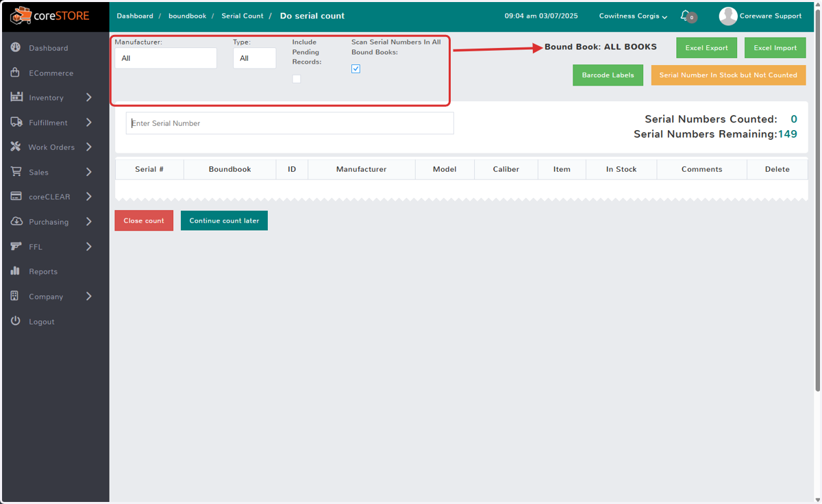Click the Boundbook column header
Viewport: 822px width, 504px height.
230,169
